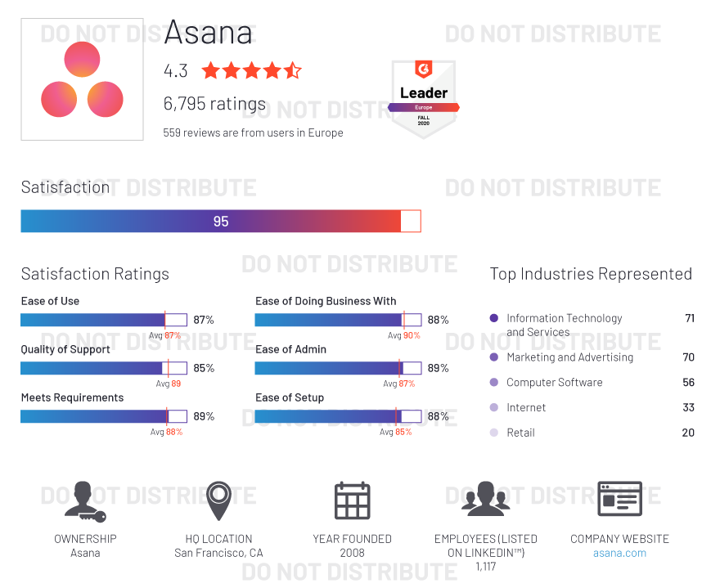Click the Year Founded calendar icon
The image size is (720, 588).
[x=352, y=500]
